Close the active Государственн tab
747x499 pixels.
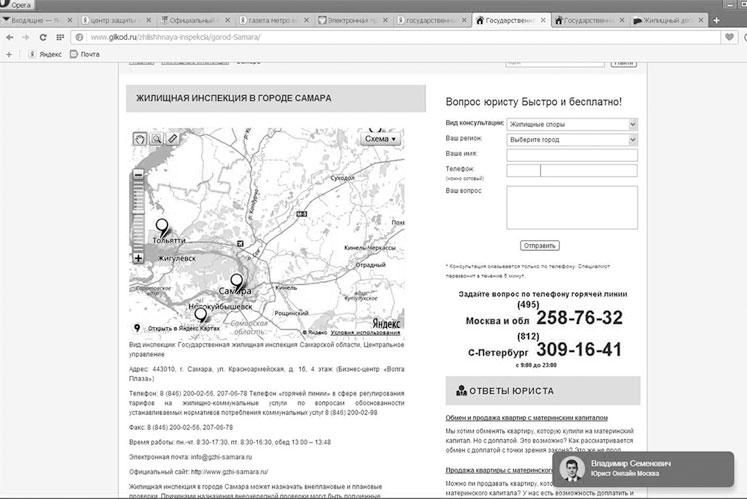click(x=543, y=20)
